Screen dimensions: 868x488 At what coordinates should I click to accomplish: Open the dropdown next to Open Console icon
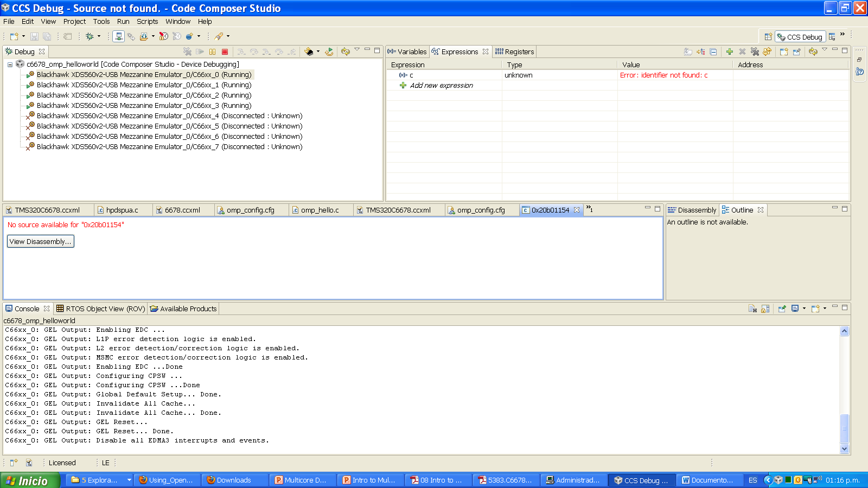(x=825, y=309)
